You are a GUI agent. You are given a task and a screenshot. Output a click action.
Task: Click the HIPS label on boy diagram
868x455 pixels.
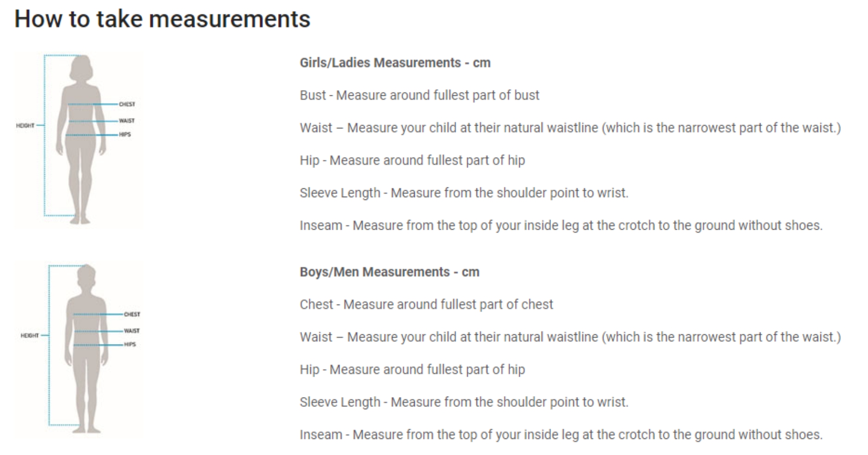pos(130,345)
